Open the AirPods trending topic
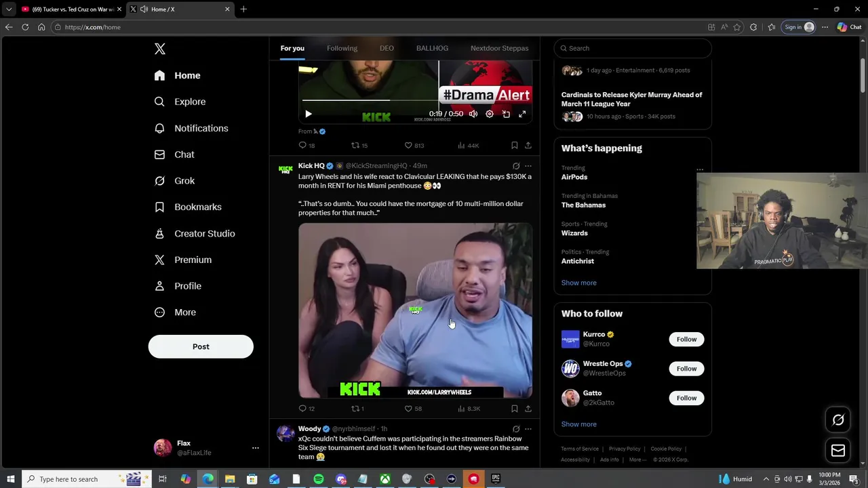Screen dimensions: 868x488 574,177
